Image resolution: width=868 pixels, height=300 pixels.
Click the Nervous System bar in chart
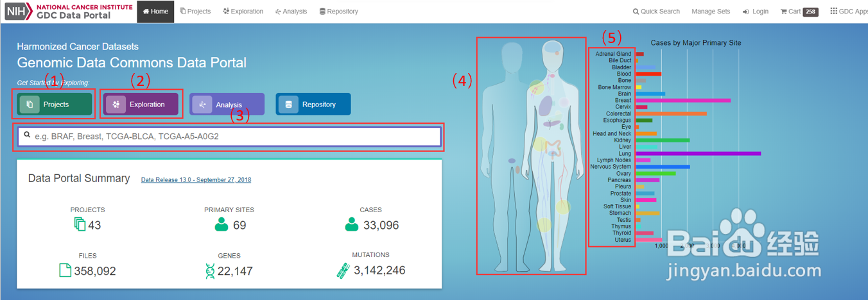point(663,167)
